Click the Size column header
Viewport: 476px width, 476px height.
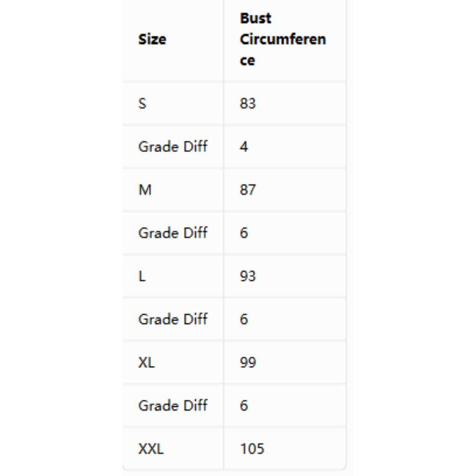(152, 40)
